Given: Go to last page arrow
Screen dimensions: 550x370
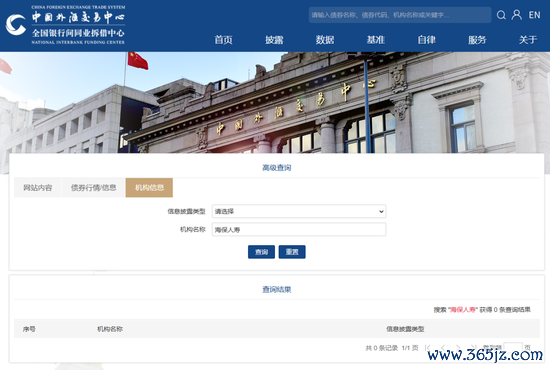Looking at the screenshot, I should pos(473,348).
